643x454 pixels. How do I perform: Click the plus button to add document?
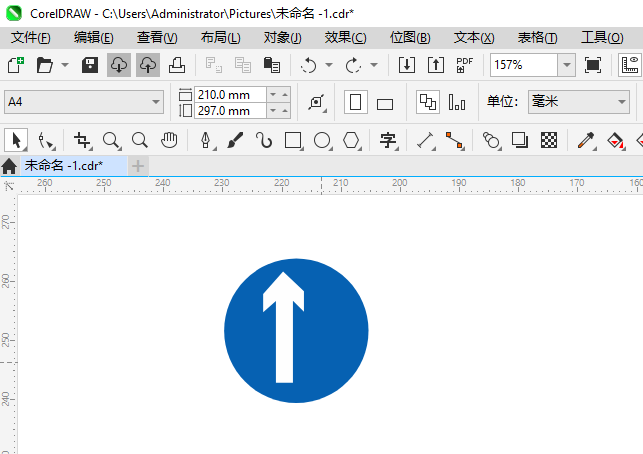(x=138, y=166)
